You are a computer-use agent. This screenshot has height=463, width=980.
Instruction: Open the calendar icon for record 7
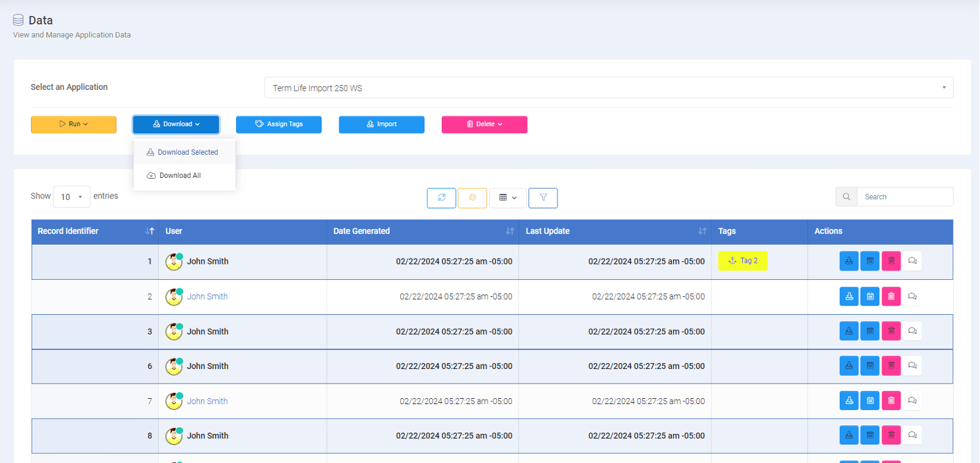[x=870, y=401]
